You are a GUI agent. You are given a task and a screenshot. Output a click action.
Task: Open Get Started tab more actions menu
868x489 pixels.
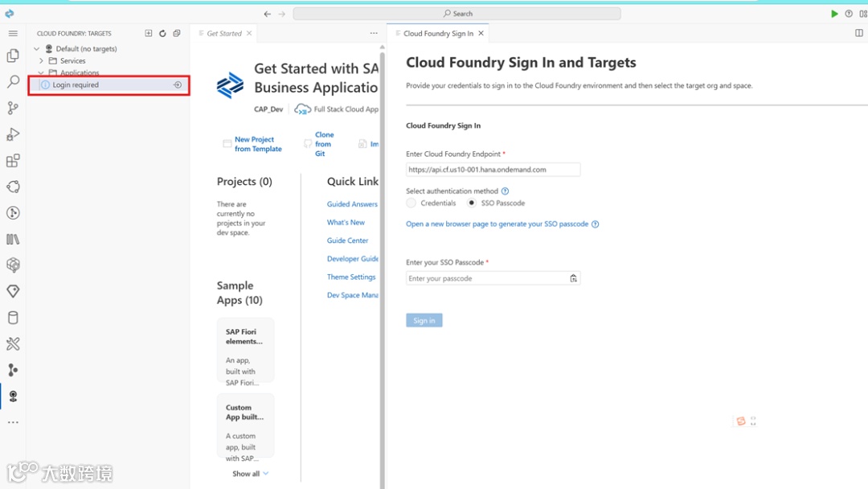pos(374,33)
